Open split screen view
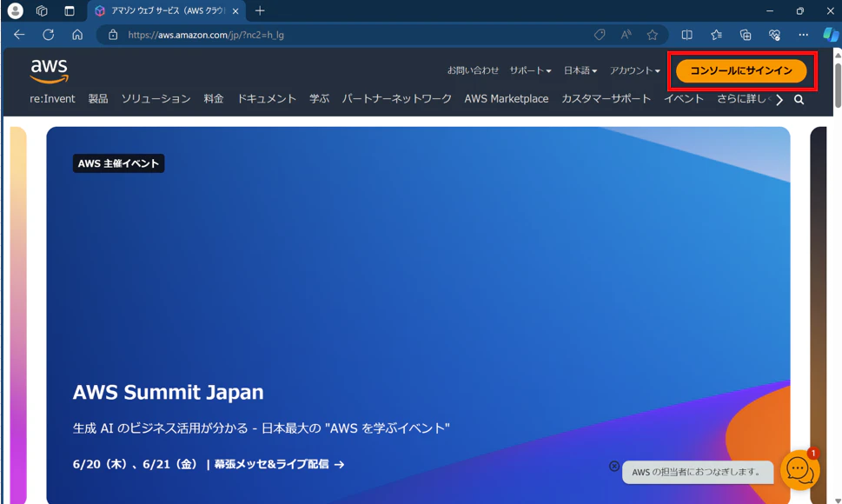This screenshot has height=504, width=842. point(686,35)
